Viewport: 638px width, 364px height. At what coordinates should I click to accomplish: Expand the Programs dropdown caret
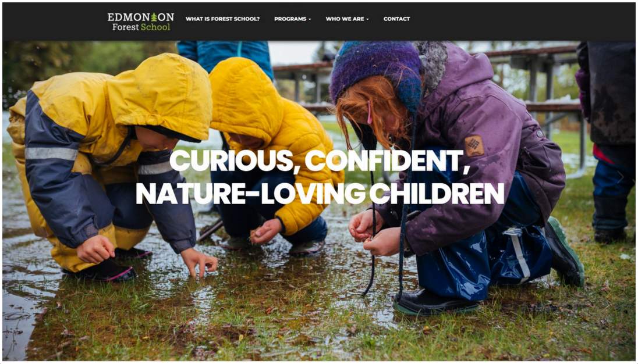310,19
